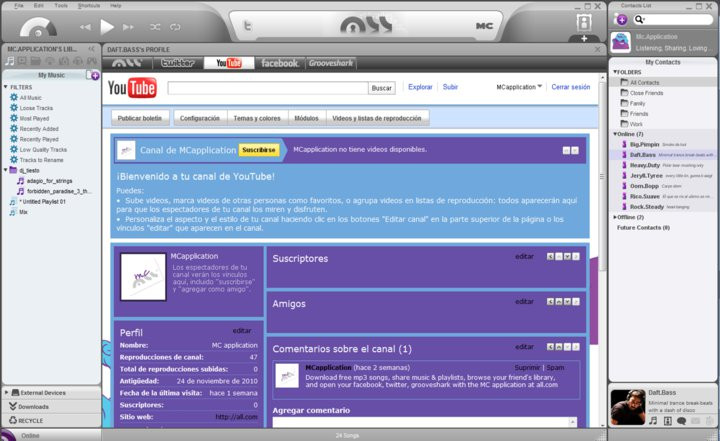Switch to the YouTube tab
This screenshot has height=441, width=720.
tap(229, 63)
